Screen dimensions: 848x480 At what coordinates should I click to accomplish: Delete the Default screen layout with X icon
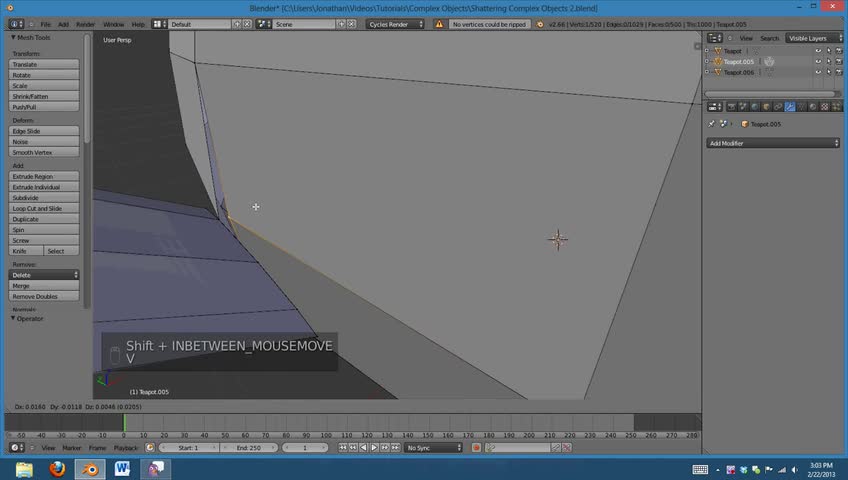point(247,24)
